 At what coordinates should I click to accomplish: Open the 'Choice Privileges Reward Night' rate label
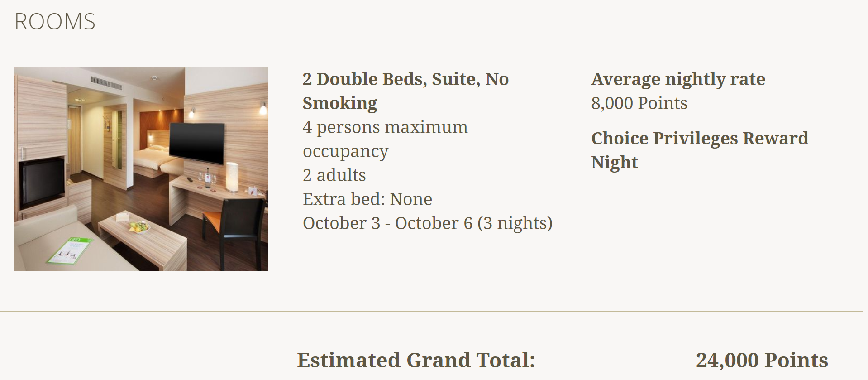point(699,150)
